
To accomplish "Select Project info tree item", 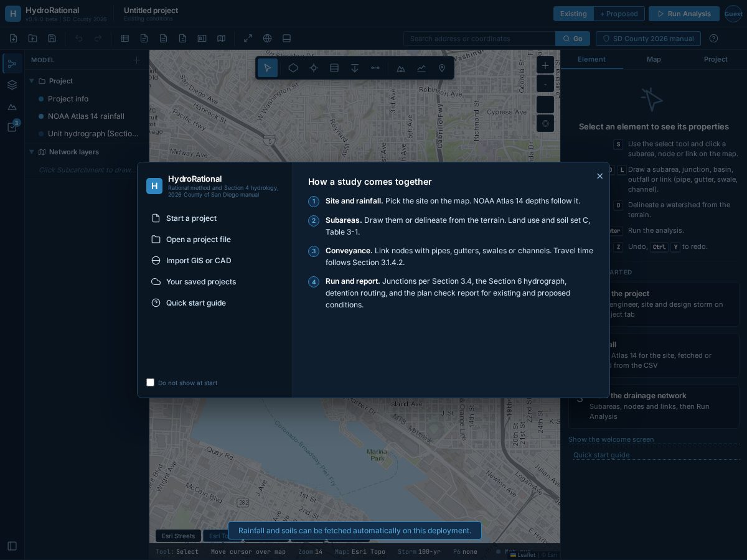I will point(87,99).
